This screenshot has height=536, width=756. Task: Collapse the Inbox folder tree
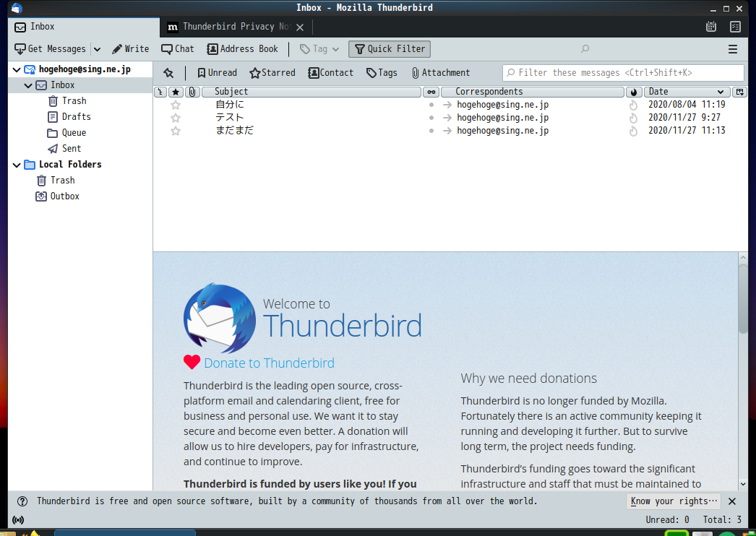pos(28,85)
